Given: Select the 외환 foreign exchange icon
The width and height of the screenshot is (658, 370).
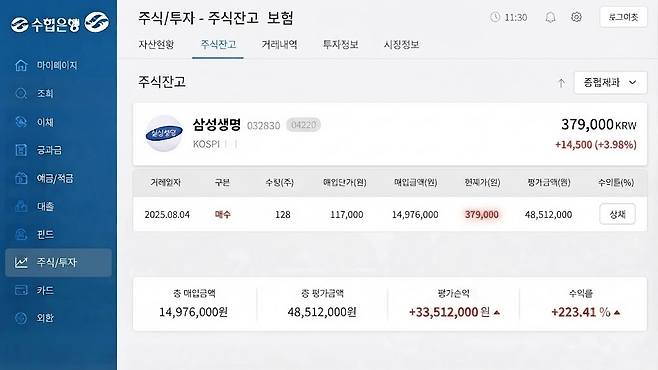Looking at the screenshot, I should [21, 318].
